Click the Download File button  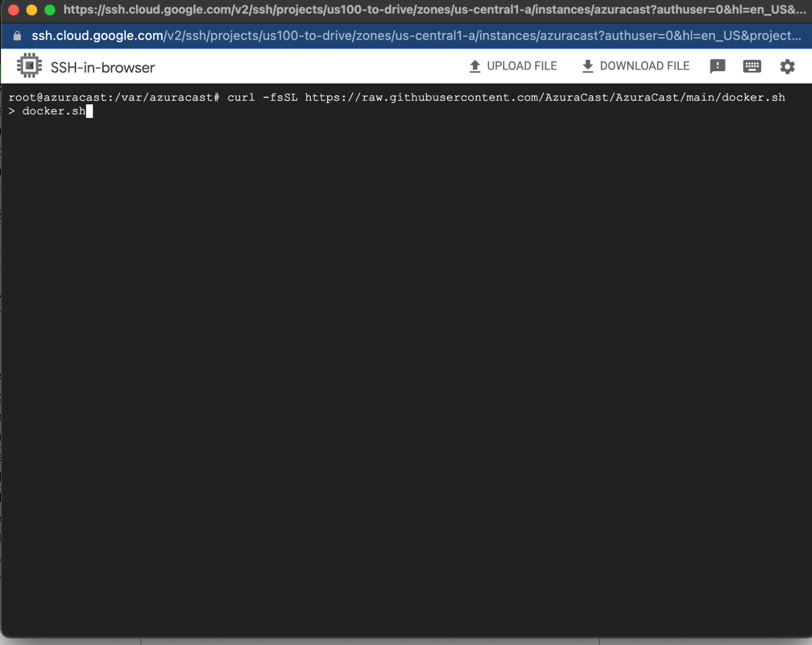[x=635, y=66]
